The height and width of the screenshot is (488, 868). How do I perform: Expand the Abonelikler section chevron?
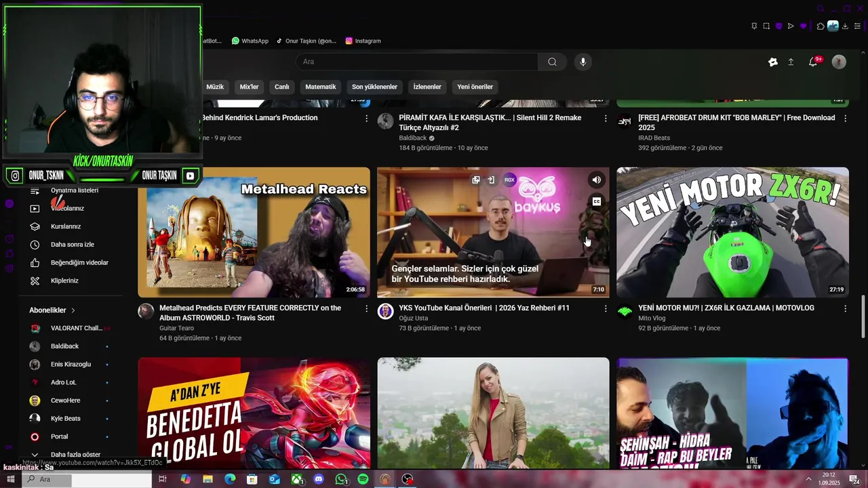click(x=73, y=310)
